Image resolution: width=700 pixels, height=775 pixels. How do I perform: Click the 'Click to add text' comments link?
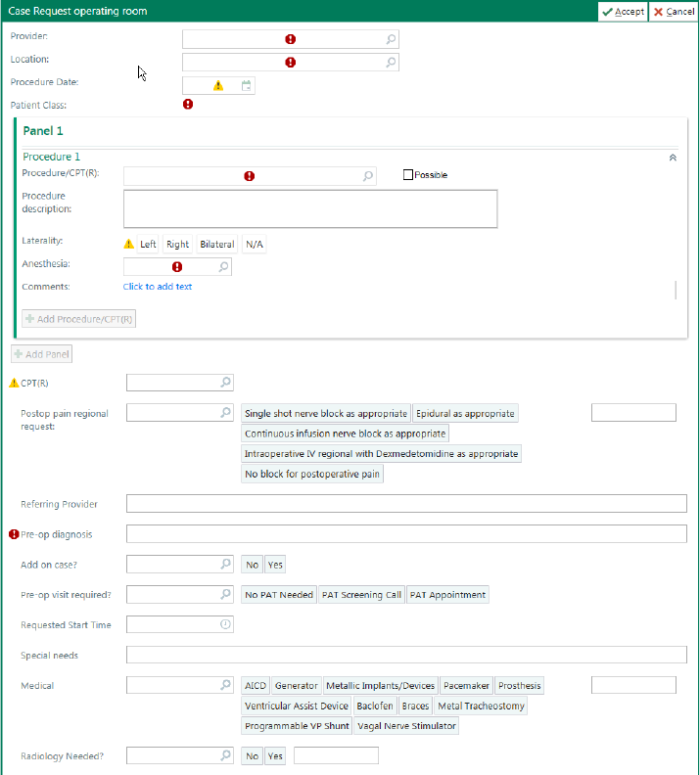click(158, 287)
